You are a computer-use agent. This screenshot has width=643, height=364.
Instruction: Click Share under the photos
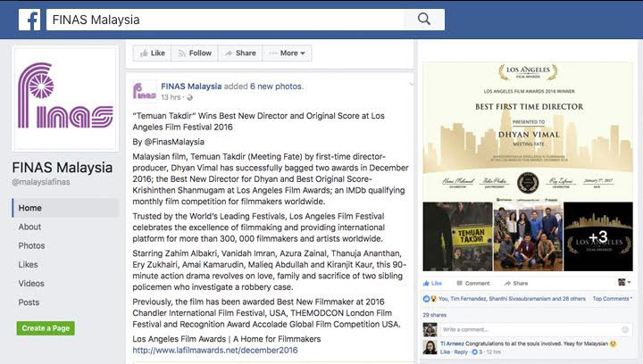(516, 284)
